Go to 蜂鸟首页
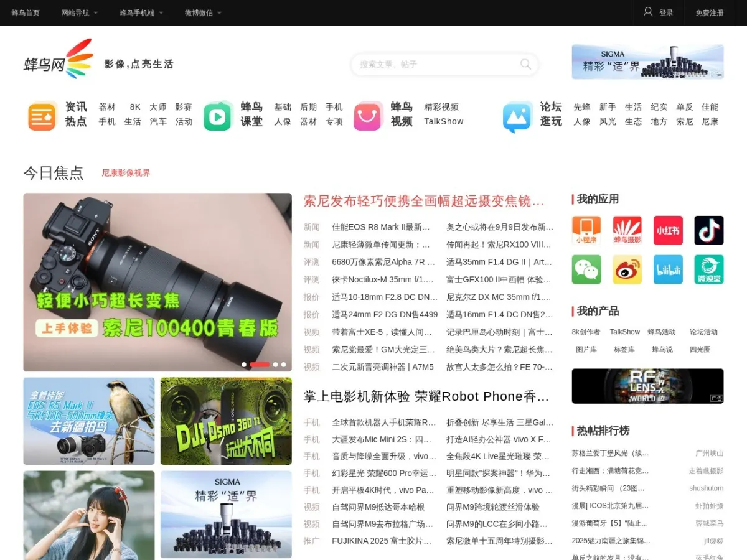Screen dimensions: 747x560 click(26, 12)
